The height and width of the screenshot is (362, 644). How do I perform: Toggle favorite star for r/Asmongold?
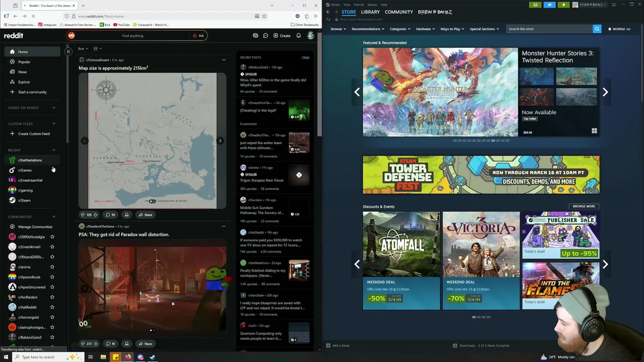click(52, 317)
